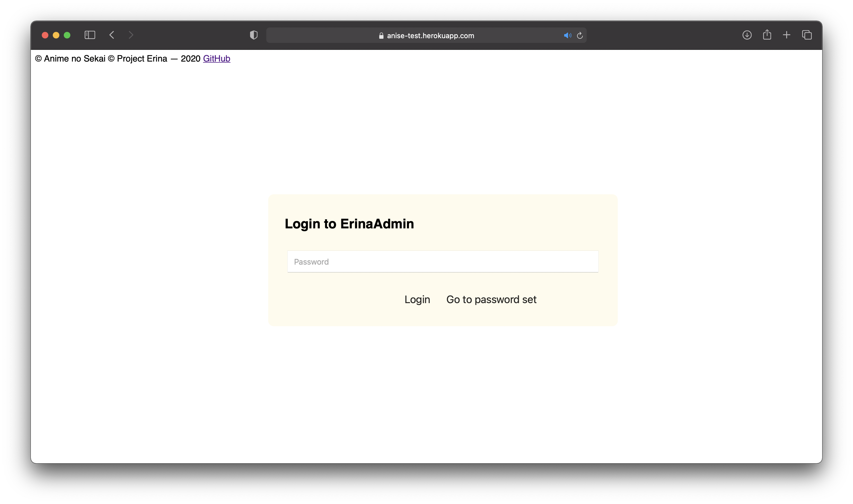Click the share icon in Safari toolbar
Image resolution: width=853 pixels, height=504 pixels.
point(767,35)
